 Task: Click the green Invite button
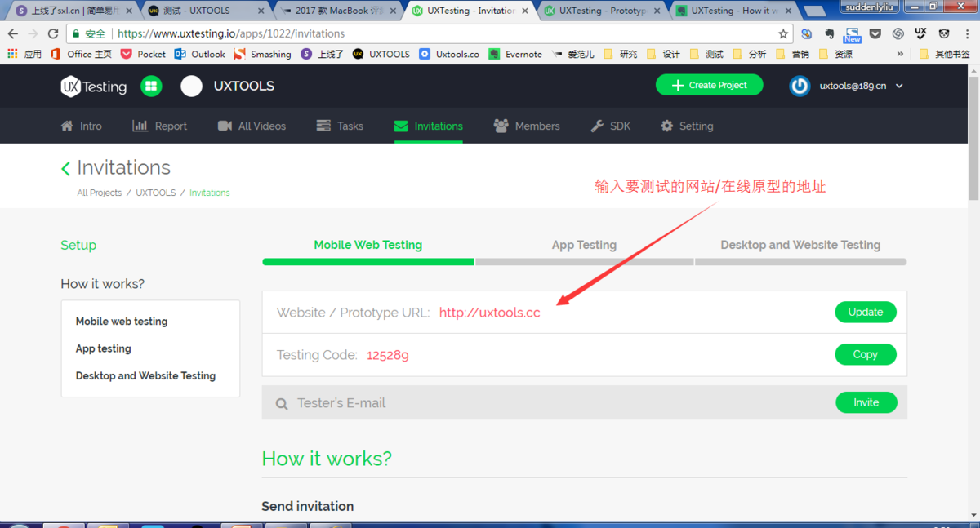pyautogui.click(x=866, y=402)
